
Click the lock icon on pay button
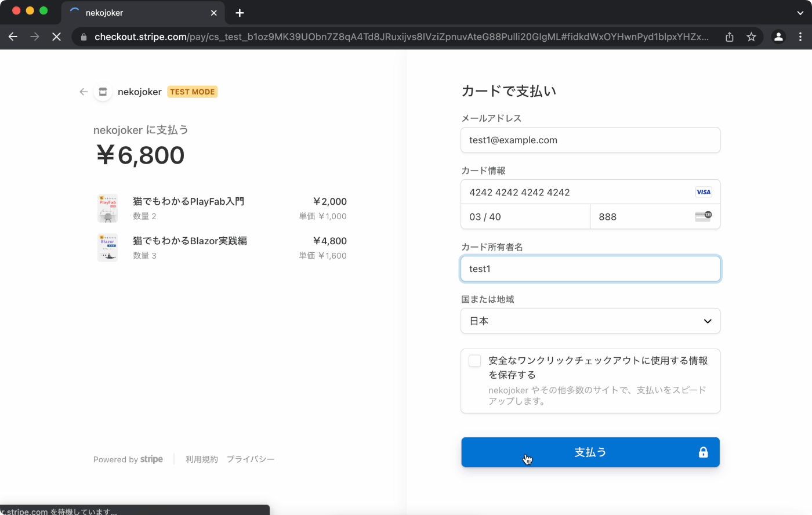(x=703, y=452)
